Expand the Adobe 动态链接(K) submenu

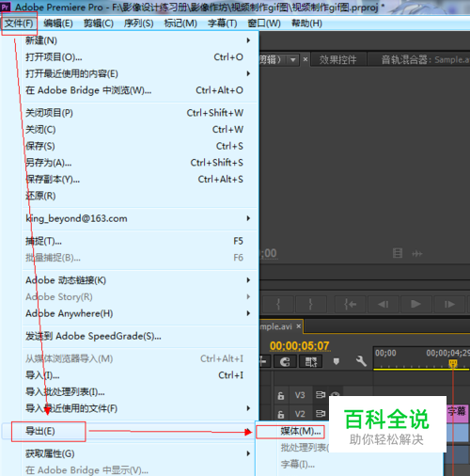[139, 280]
